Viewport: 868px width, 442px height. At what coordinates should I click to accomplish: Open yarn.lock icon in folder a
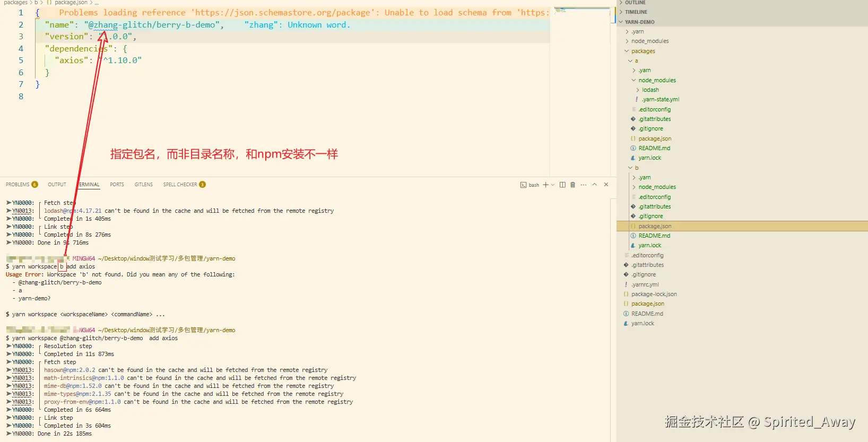(633, 158)
